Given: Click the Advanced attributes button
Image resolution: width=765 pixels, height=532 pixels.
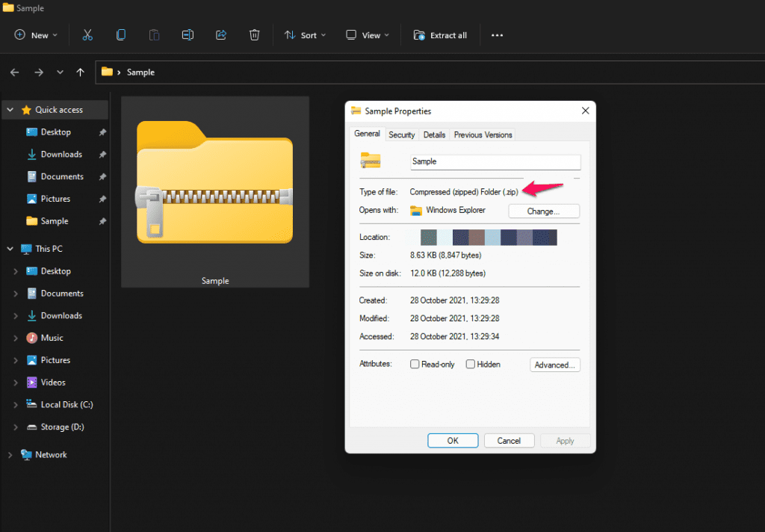Looking at the screenshot, I should tap(554, 364).
